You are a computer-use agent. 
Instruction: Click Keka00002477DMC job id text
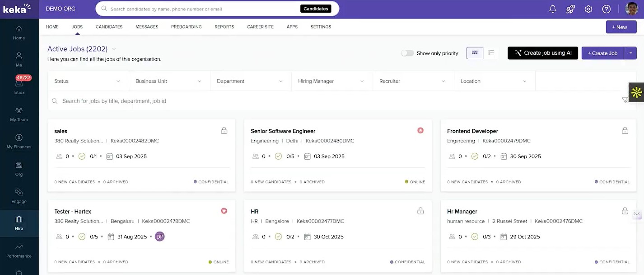320,221
